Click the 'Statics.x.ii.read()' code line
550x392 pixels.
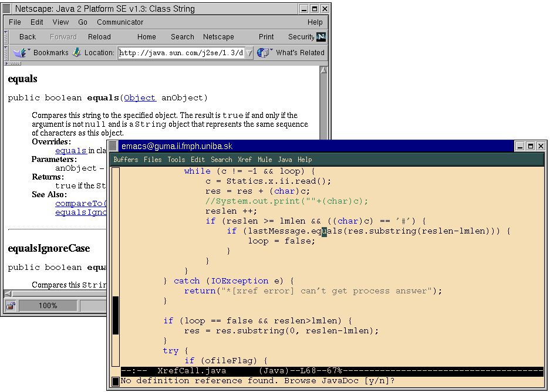pos(268,181)
